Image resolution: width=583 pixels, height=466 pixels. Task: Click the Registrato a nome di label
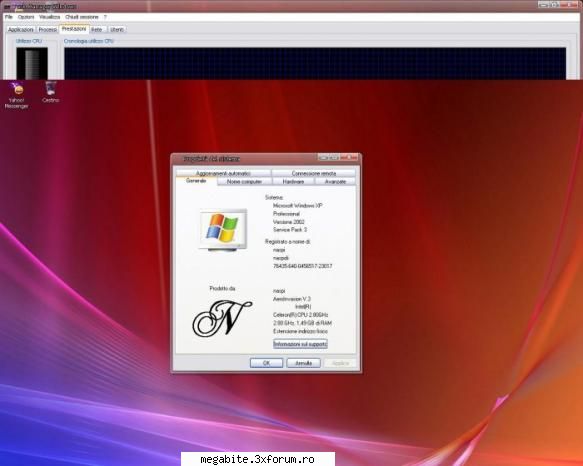[288, 242]
